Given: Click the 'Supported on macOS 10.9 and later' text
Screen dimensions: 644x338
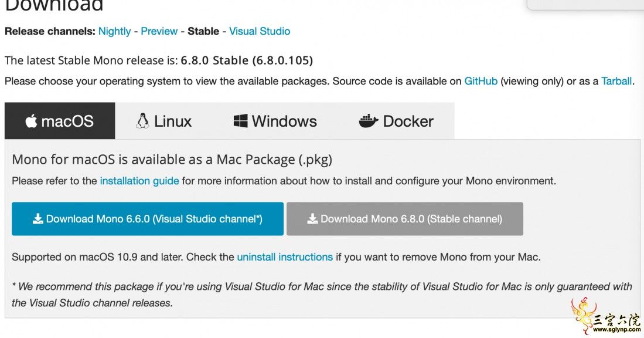Looking at the screenshot, I should 97,257.
